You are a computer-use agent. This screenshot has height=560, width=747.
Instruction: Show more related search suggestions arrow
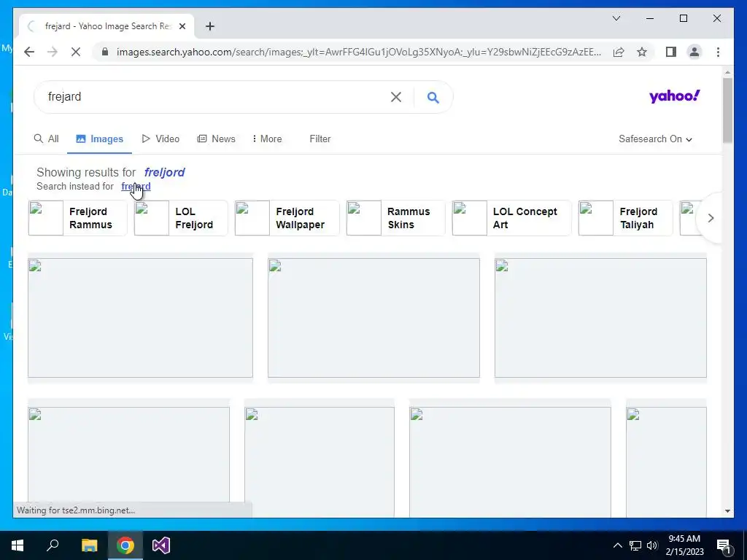[x=711, y=218]
